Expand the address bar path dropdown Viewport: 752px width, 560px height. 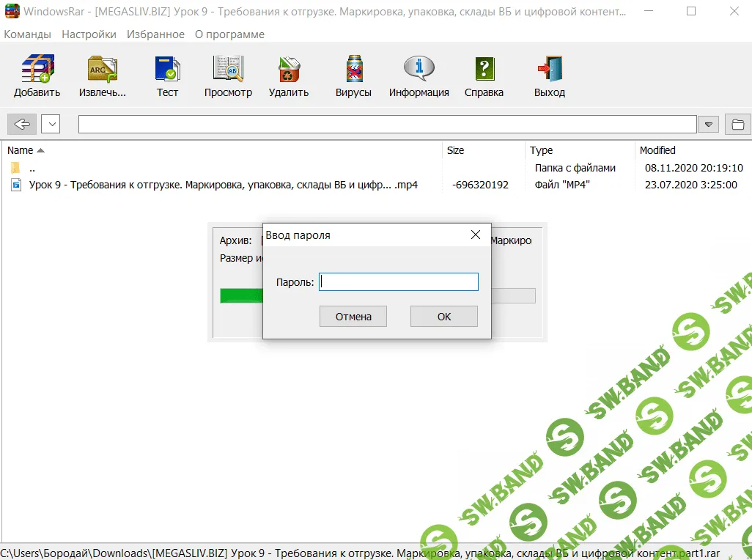708,125
